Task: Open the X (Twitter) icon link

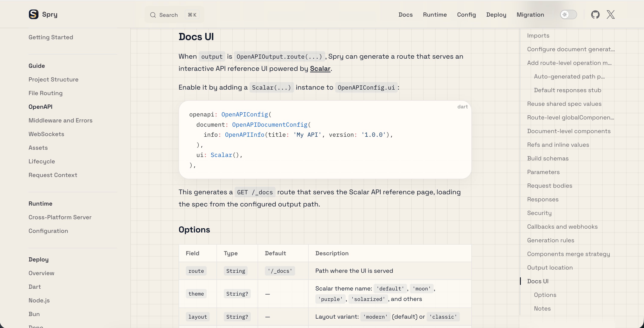Action: (x=611, y=15)
